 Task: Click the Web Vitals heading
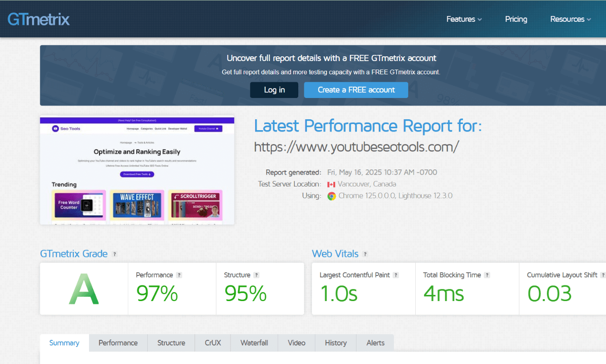tap(335, 254)
